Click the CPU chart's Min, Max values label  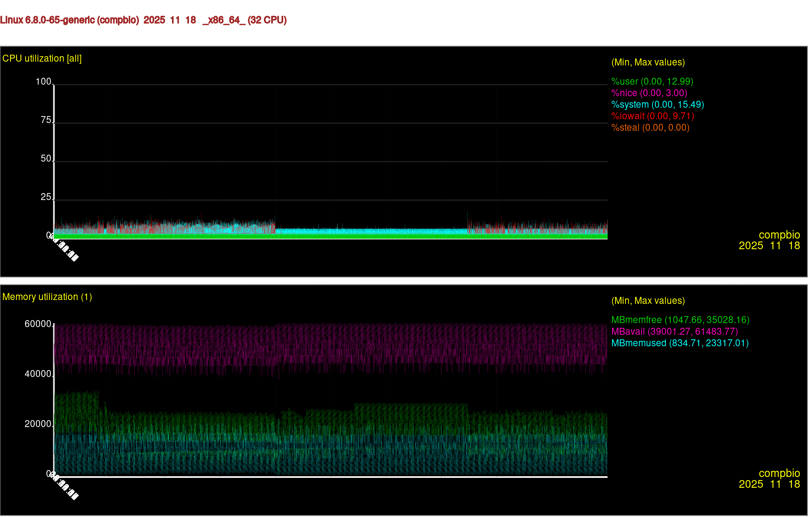pos(648,62)
